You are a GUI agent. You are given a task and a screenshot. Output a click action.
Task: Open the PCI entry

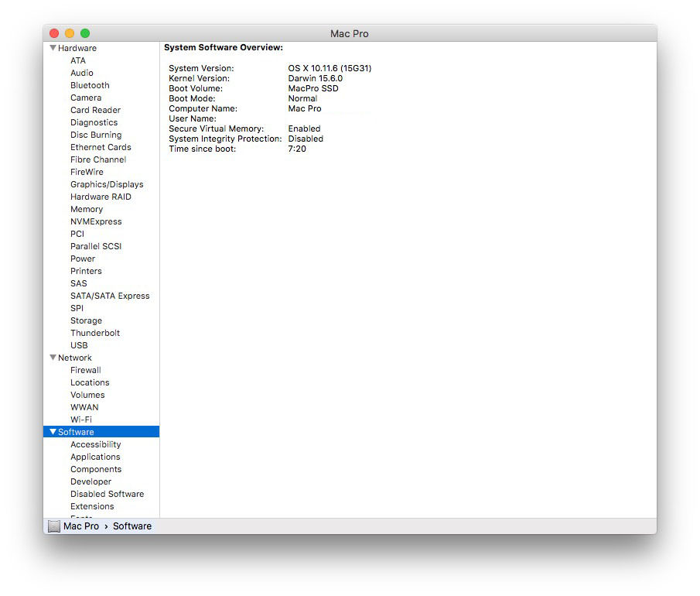click(x=77, y=234)
